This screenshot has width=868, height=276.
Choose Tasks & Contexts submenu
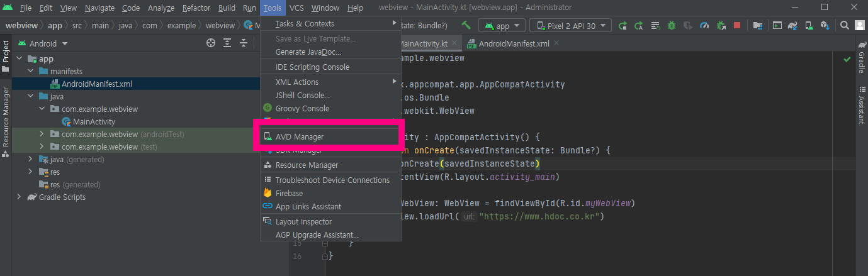pos(330,23)
